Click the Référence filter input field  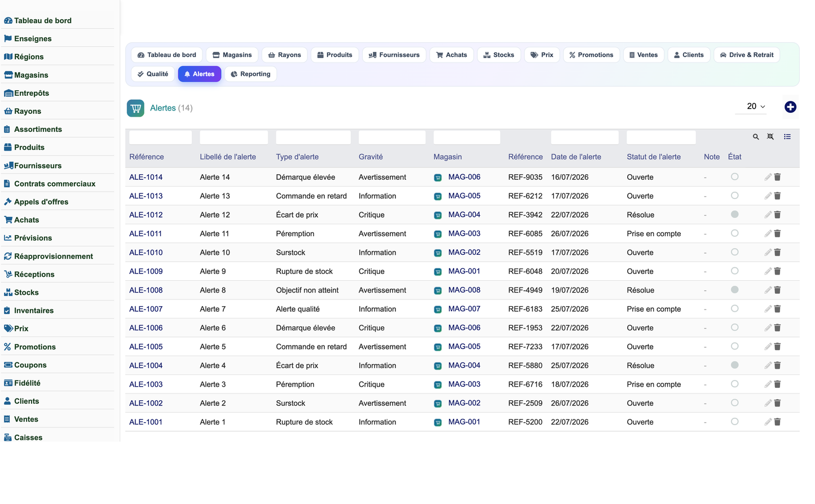pos(161,137)
